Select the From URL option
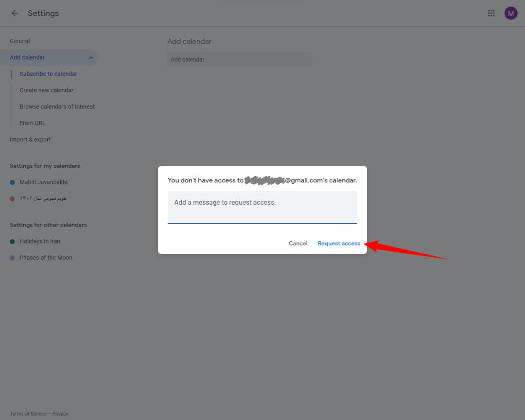 tap(32, 123)
